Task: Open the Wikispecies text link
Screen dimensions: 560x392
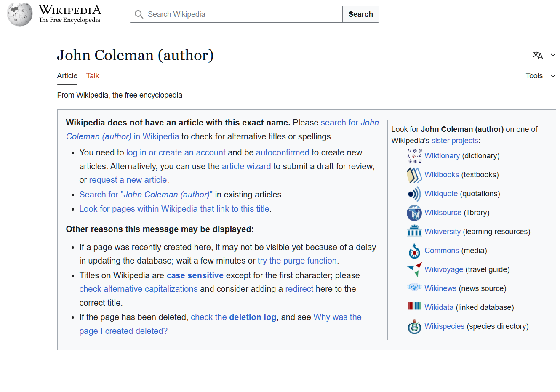Action: [x=445, y=326]
